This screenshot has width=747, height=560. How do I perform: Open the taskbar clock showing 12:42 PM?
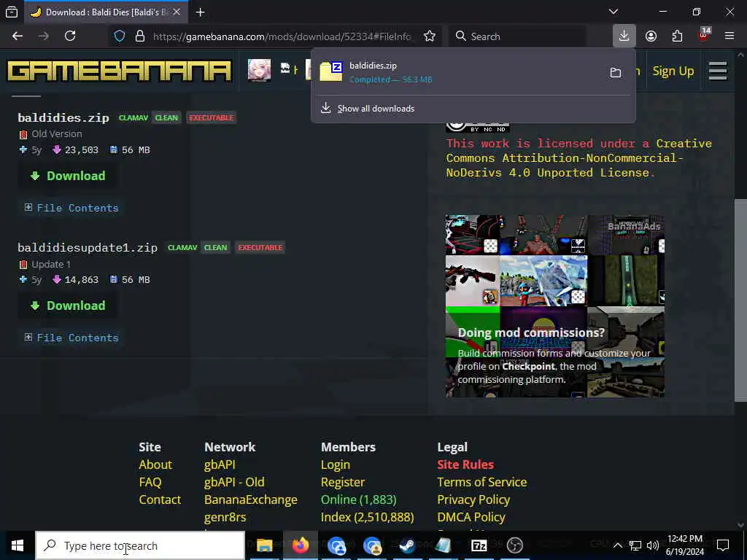684,545
